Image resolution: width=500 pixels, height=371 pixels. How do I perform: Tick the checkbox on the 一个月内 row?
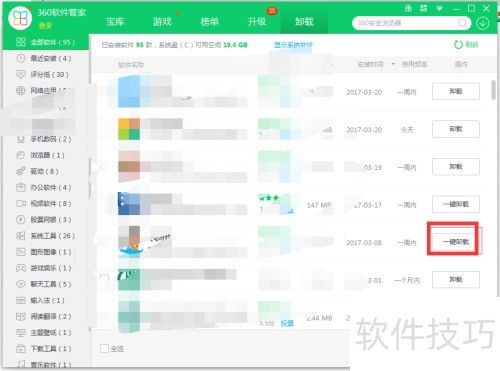click(105, 279)
